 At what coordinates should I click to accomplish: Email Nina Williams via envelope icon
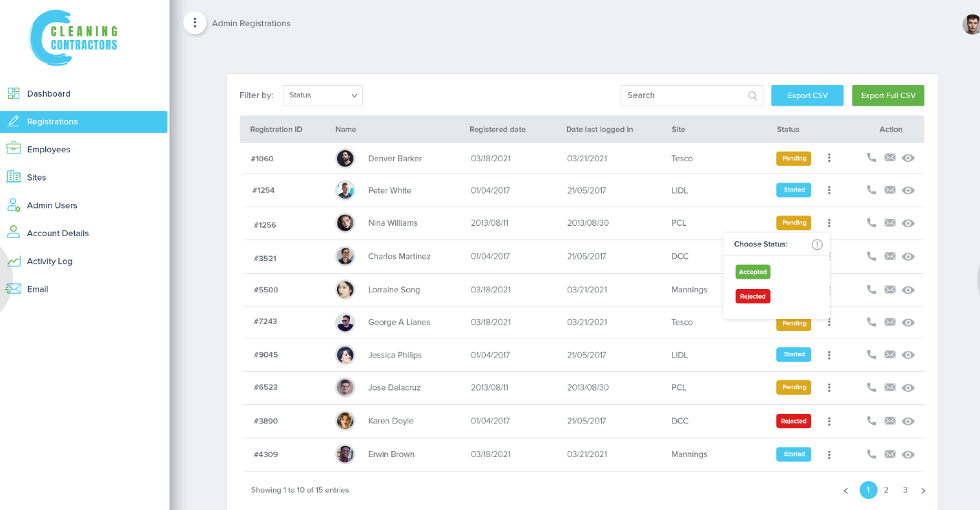tap(890, 222)
